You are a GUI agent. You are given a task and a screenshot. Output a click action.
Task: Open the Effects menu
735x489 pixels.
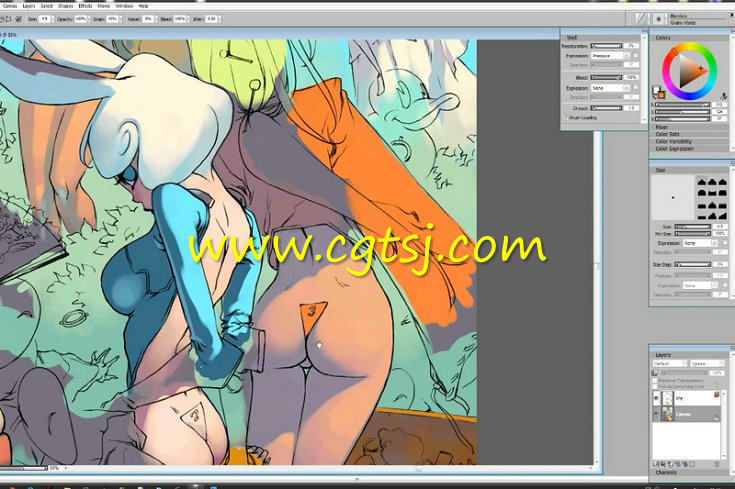[x=85, y=6]
